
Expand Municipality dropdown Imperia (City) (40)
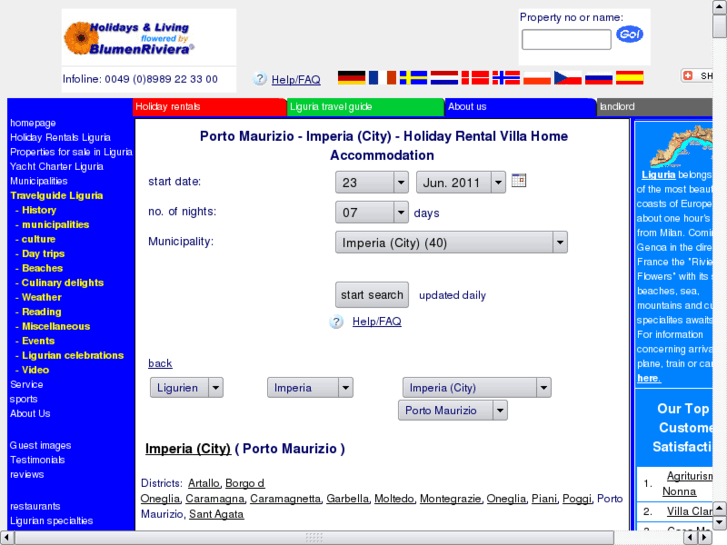point(452,243)
